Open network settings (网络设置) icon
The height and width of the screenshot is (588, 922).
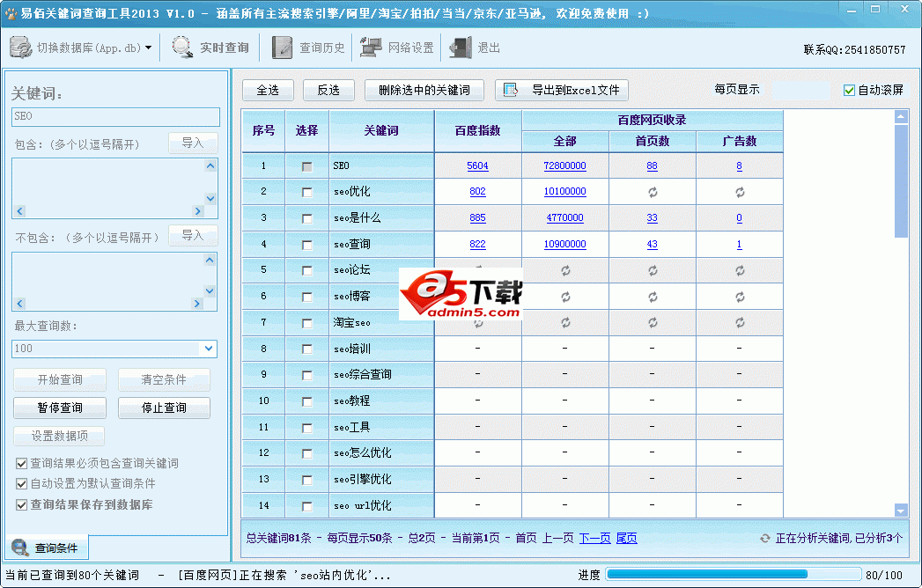click(x=371, y=48)
